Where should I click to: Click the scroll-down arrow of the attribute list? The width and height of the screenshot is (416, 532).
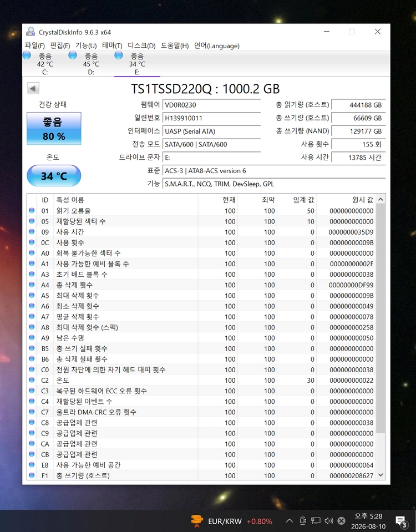coord(381,475)
